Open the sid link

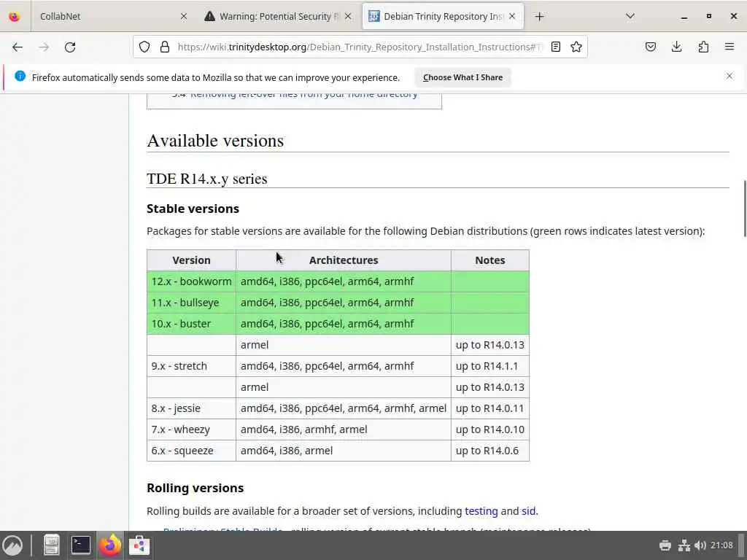528,511
